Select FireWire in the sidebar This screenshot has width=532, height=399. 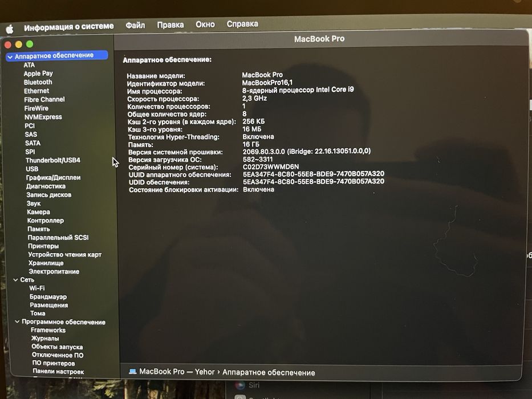(36, 108)
